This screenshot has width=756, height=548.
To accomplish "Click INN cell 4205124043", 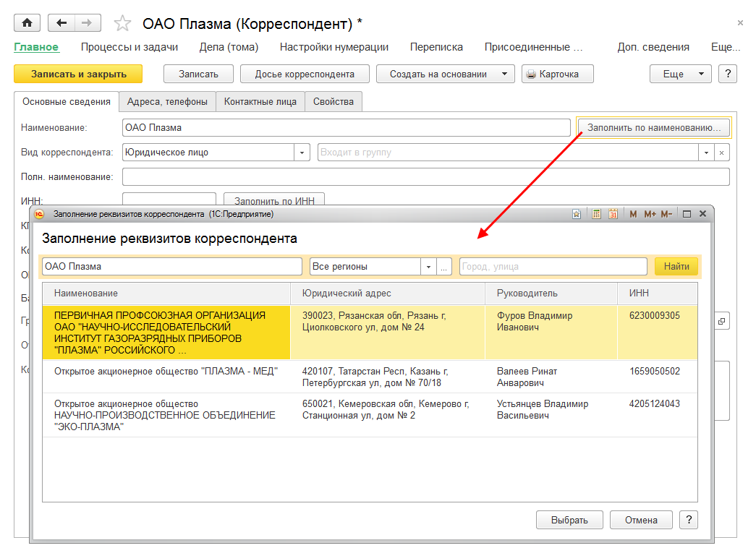I will tap(654, 404).
